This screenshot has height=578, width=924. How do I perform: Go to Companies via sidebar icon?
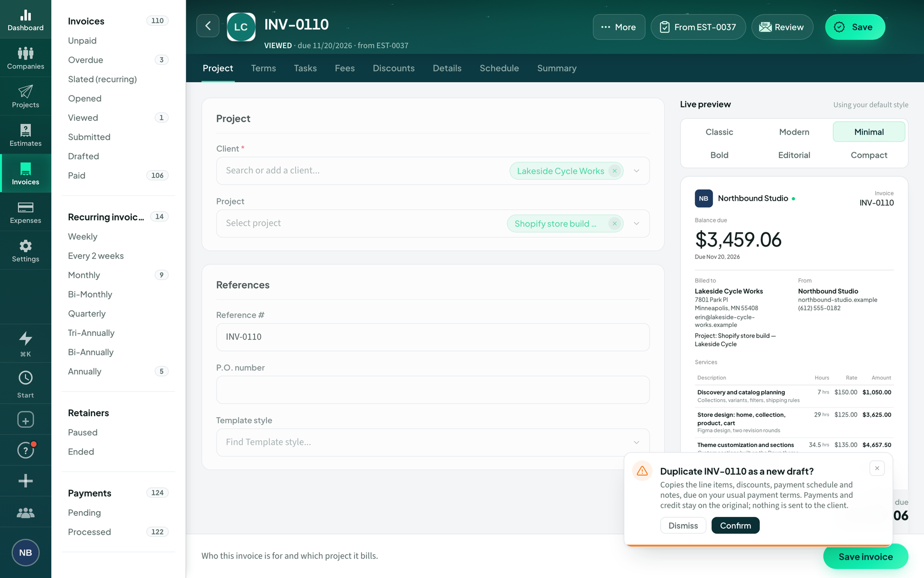26,58
